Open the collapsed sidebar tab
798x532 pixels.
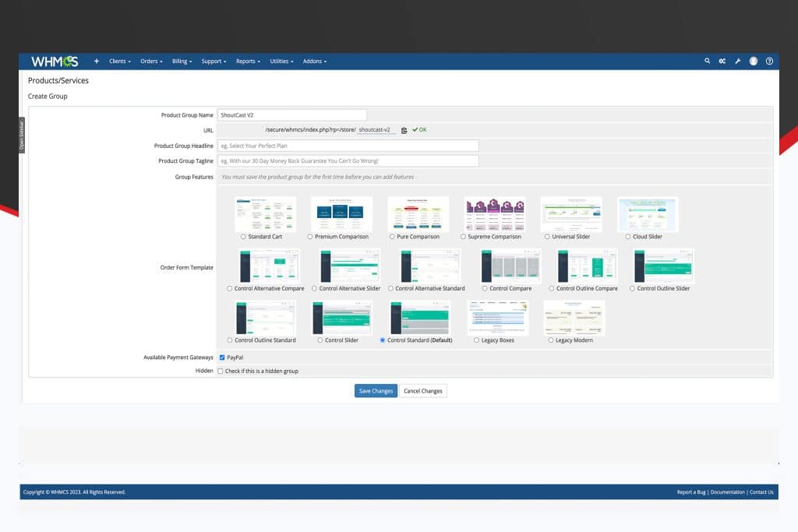point(22,136)
